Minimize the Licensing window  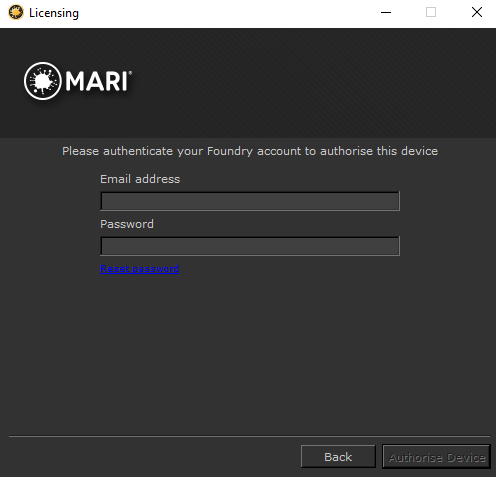coord(386,13)
